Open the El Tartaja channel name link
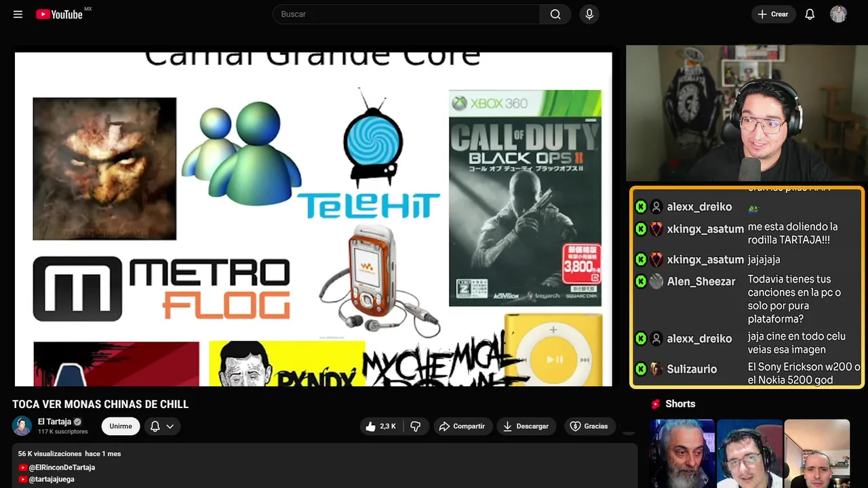868x488 pixels. coord(54,422)
